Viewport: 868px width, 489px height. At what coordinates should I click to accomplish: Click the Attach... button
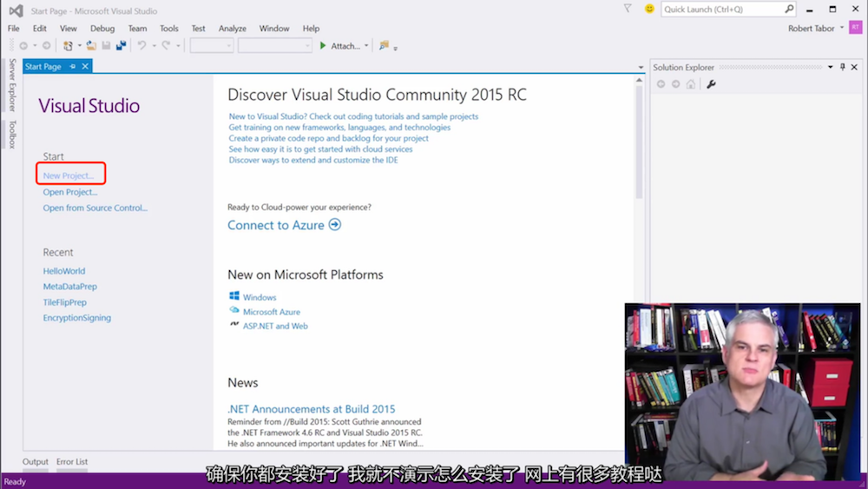pos(345,46)
